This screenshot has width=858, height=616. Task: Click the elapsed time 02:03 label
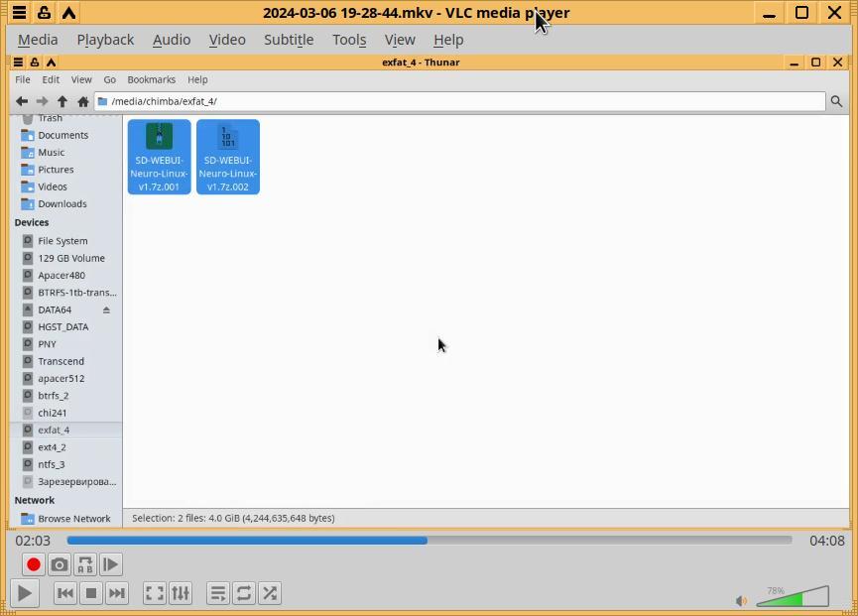[33, 541]
